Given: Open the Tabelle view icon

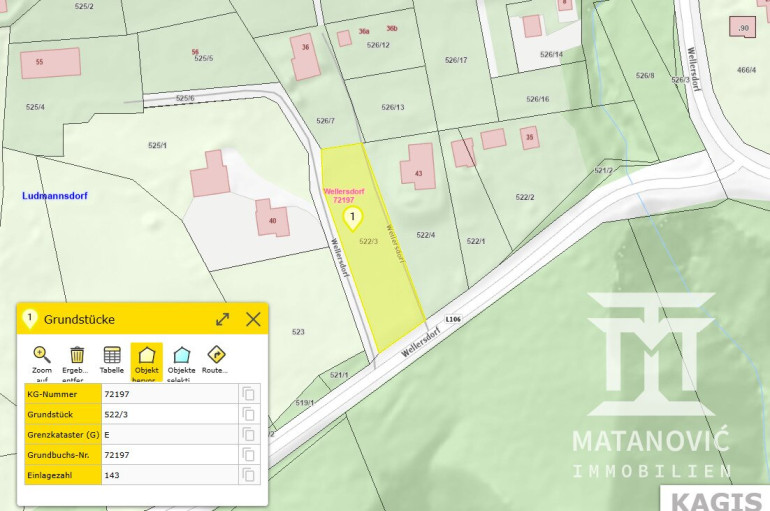Looking at the screenshot, I should click(112, 354).
